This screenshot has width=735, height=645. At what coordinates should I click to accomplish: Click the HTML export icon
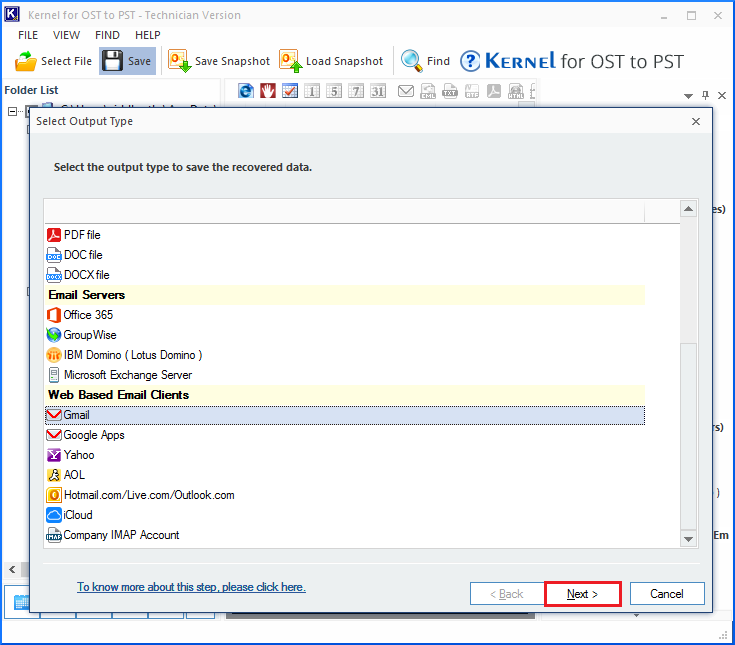point(516,90)
